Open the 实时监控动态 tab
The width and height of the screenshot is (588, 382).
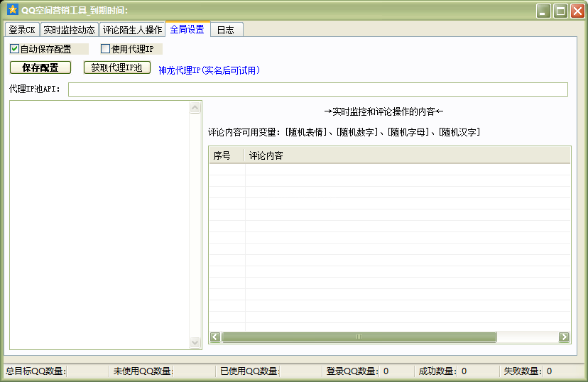click(69, 30)
